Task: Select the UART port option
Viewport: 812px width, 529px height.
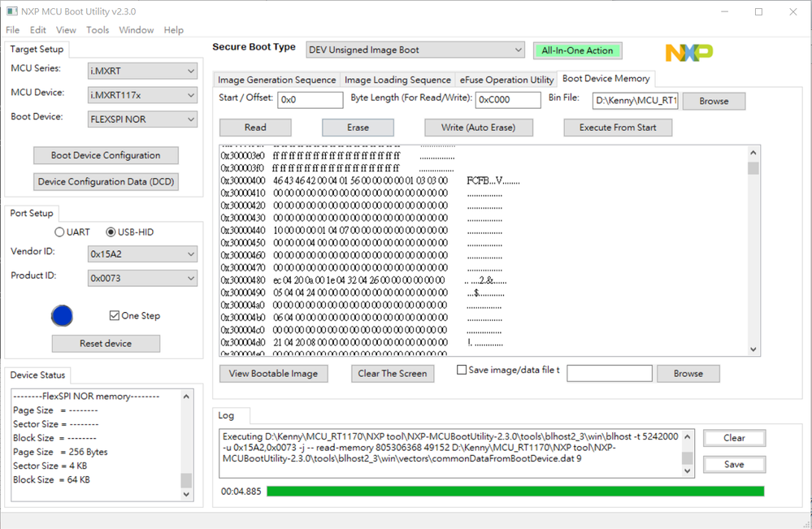Action: tap(59, 232)
